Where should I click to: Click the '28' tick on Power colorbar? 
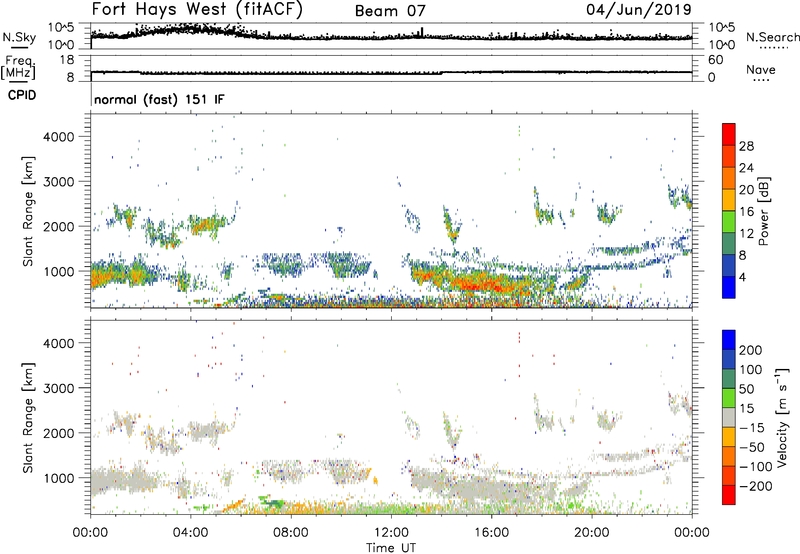(x=746, y=146)
